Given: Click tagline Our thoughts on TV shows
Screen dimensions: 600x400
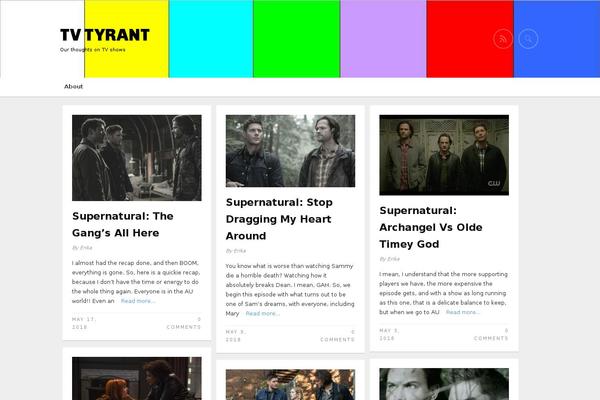Looking at the screenshot, I should tap(93, 50).
